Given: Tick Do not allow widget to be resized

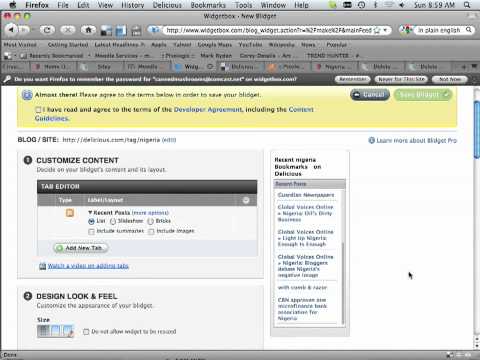Looking at the screenshot, I should coord(86,332).
